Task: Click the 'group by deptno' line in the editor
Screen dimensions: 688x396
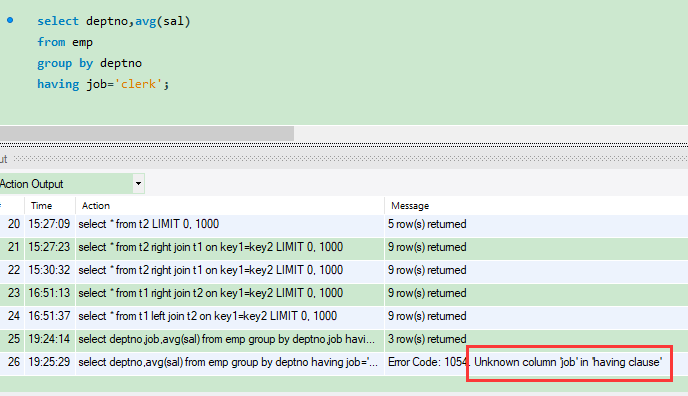Action: (90, 63)
